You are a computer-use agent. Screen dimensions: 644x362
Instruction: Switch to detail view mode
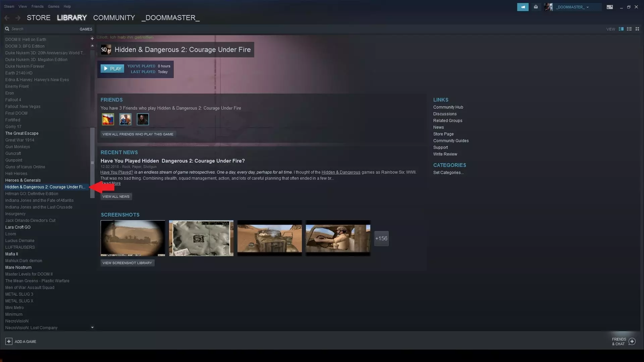click(x=621, y=29)
